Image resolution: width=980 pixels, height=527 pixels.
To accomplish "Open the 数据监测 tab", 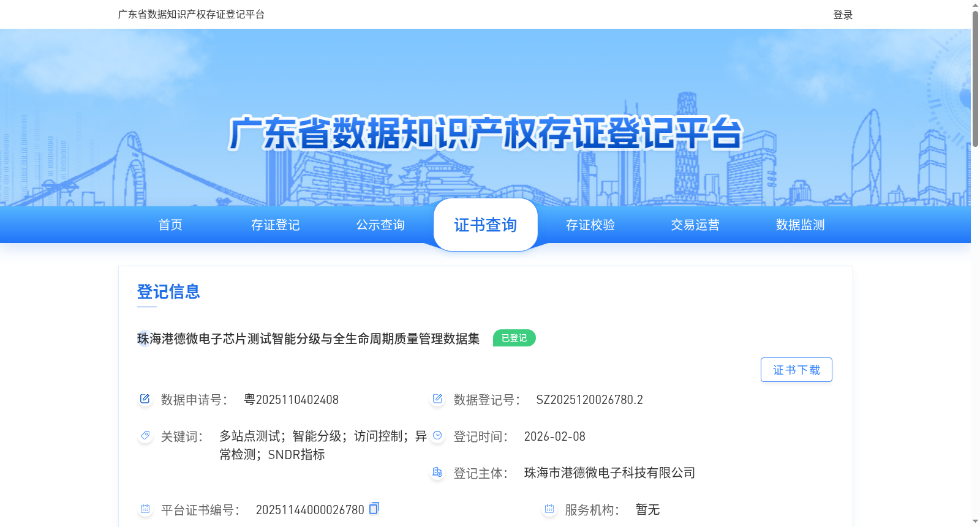I will tap(801, 225).
